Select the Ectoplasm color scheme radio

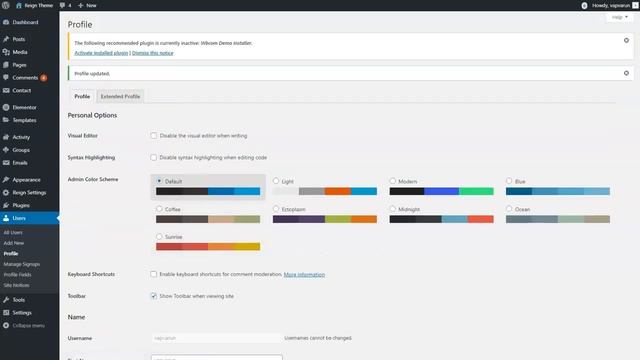(x=276, y=209)
